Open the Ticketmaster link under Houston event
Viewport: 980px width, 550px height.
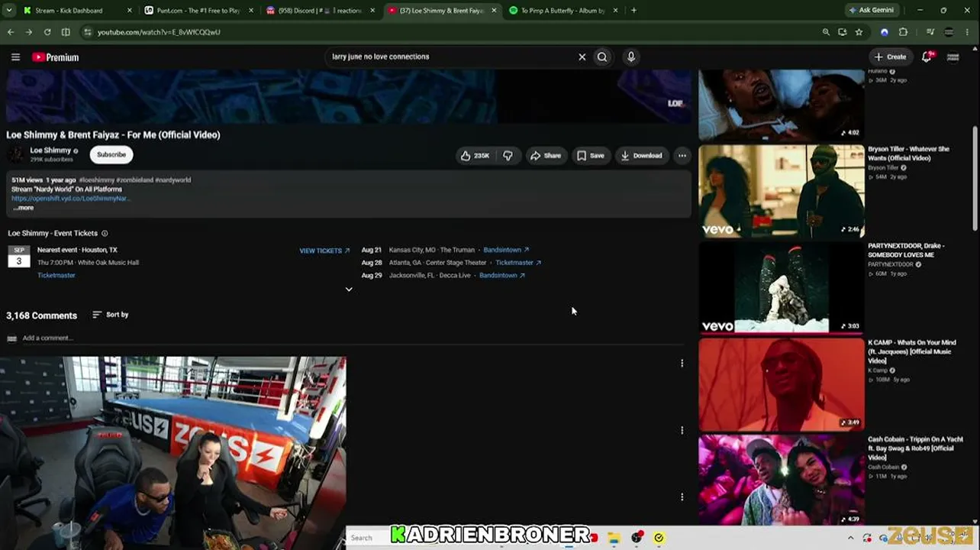[56, 275]
